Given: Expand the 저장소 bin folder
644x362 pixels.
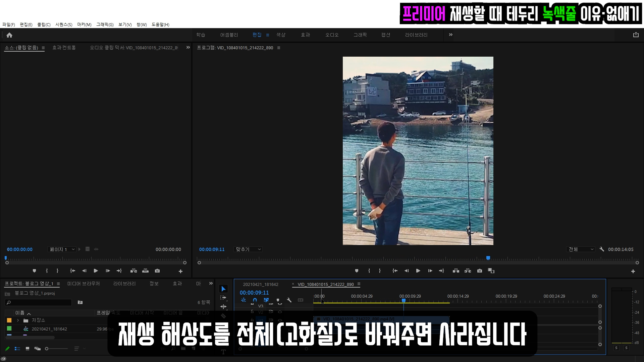Looking at the screenshot, I should tap(18, 320).
